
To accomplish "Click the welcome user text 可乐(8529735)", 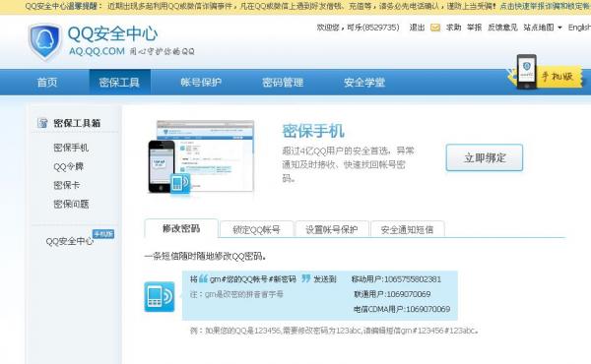I will 372,28.
